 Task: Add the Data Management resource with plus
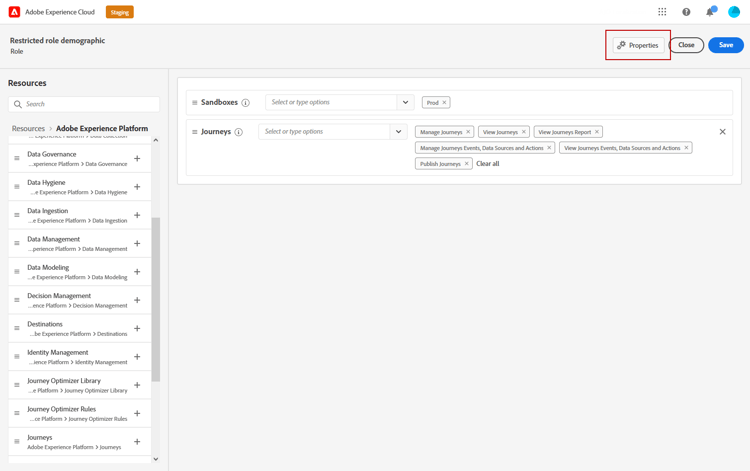click(x=137, y=243)
